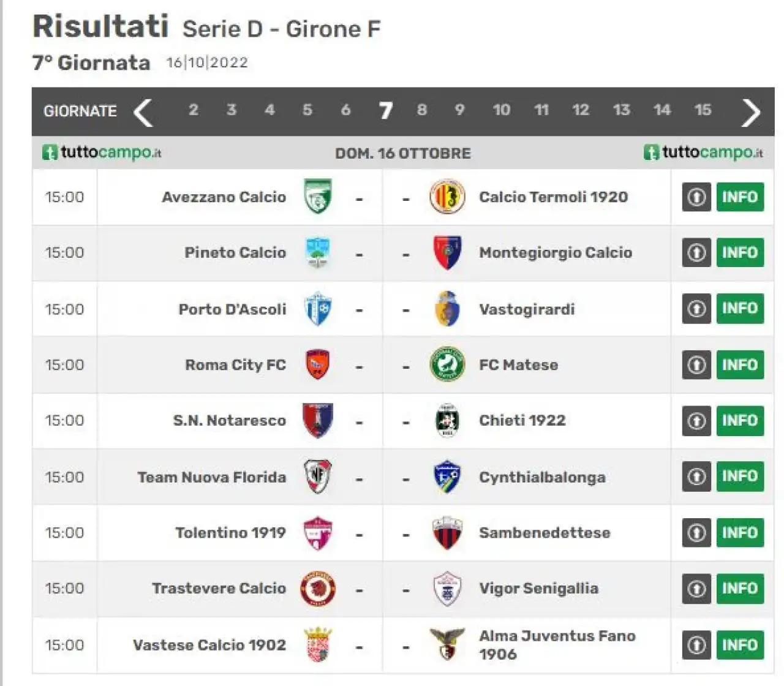The image size is (784, 686).
Task: Open the Roma City FC badge
Action: click(318, 364)
